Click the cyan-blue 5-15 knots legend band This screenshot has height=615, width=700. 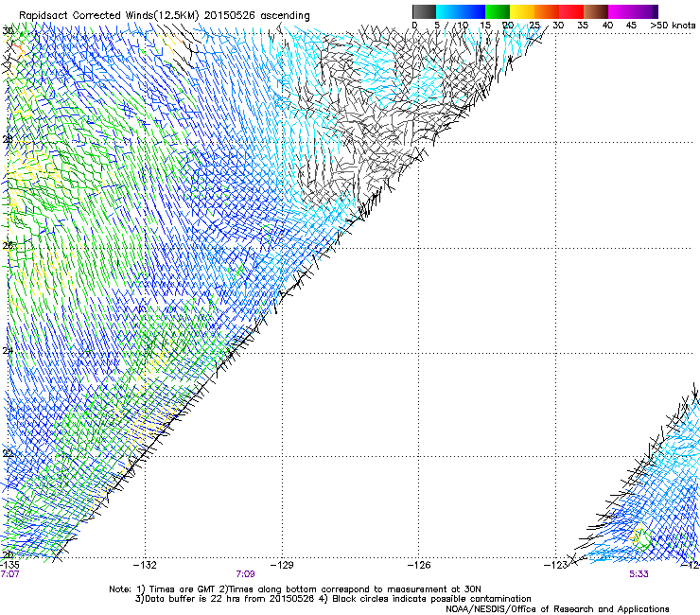461,11
